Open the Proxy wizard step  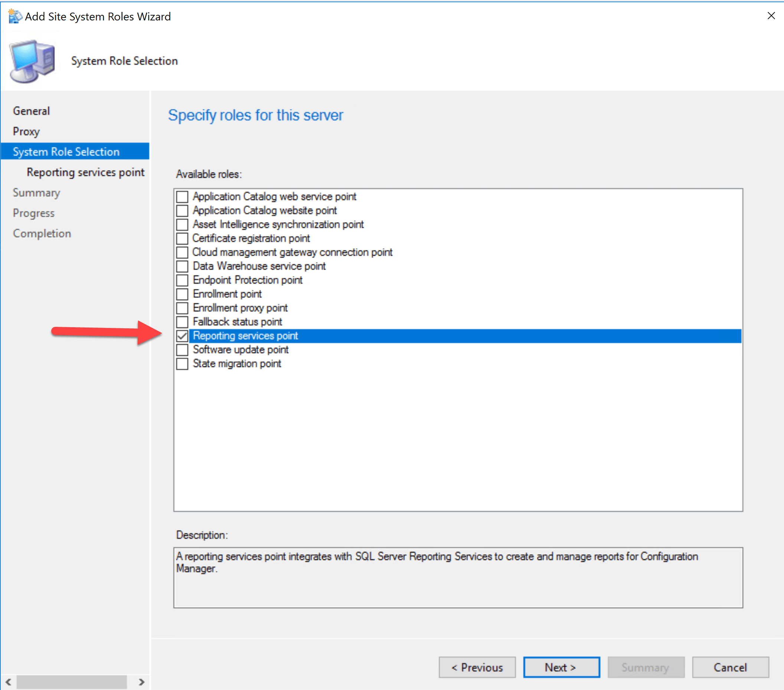(26, 131)
